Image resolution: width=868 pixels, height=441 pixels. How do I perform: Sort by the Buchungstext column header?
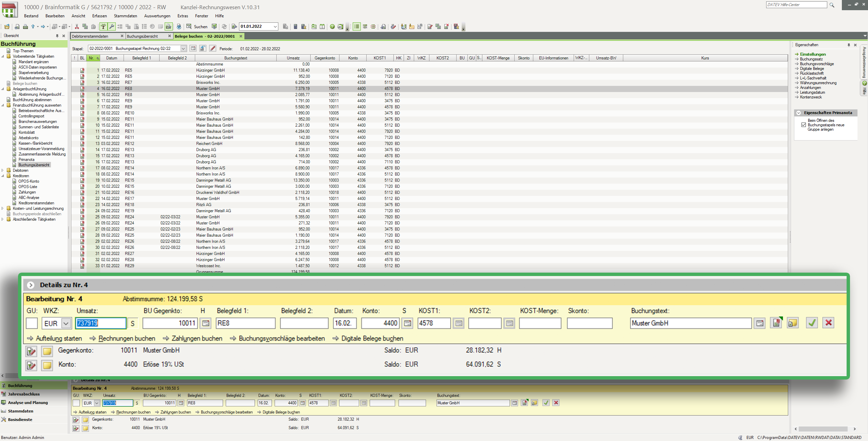(236, 58)
